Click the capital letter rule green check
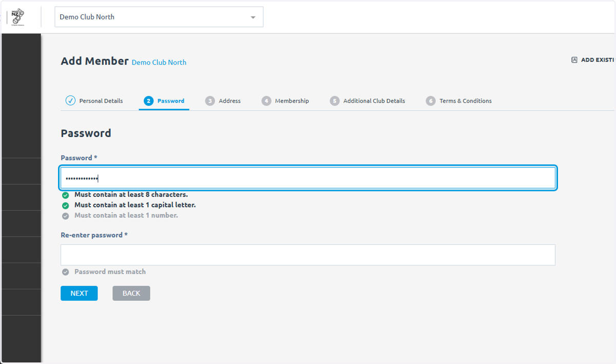The width and height of the screenshot is (616, 364). pos(65,205)
